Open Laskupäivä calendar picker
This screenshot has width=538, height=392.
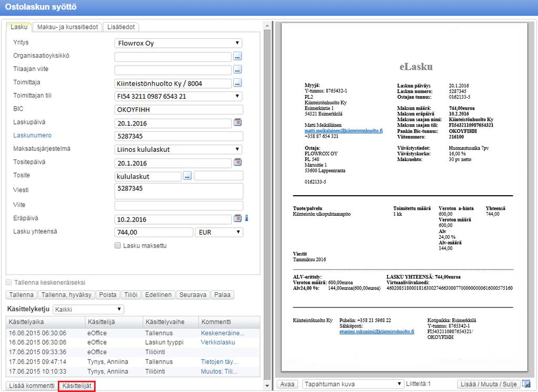click(238, 122)
